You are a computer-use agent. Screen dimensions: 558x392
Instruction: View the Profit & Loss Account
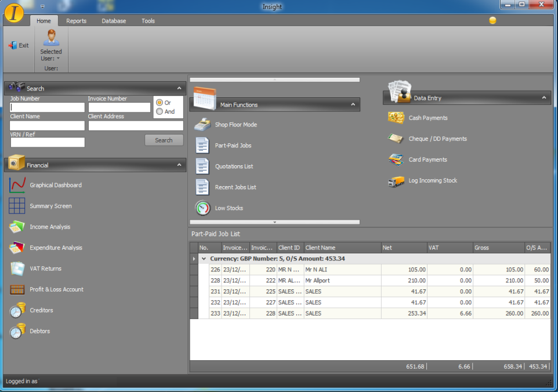56,289
